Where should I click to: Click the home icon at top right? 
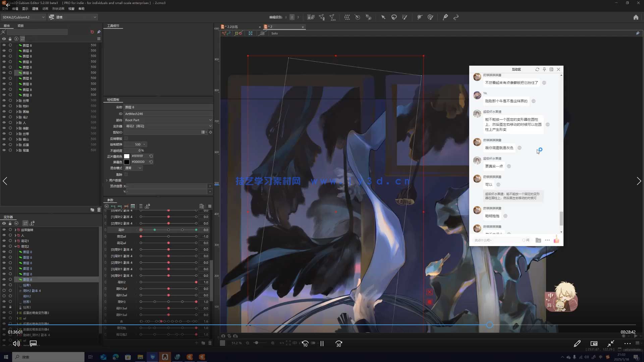(x=636, y=17)
